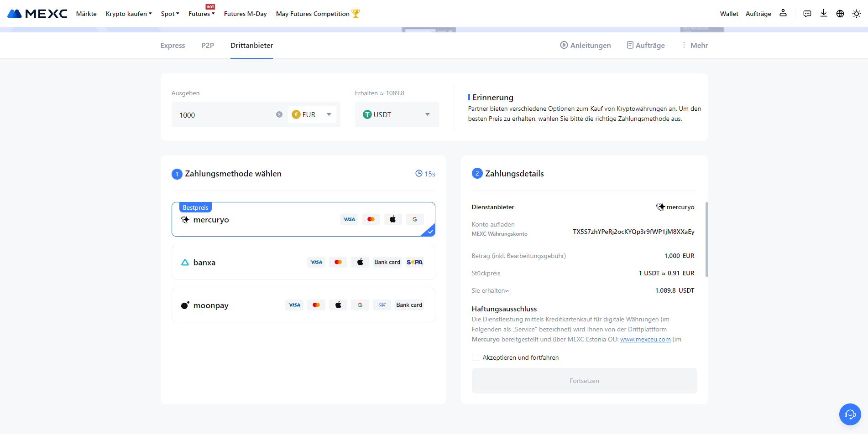Check Akzeptieren und fortfahren checkbox
This screenshot has height=434, width=868.
[x=476, y=357]
